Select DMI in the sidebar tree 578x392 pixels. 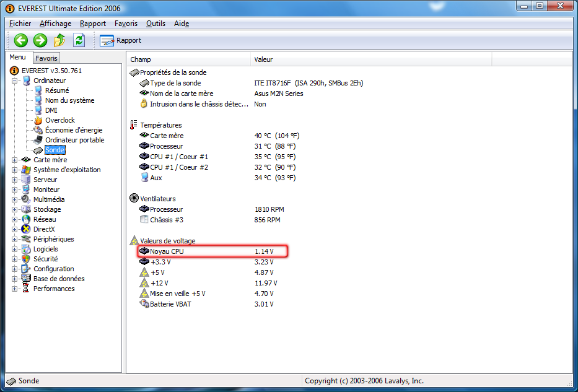click(x=51, y=110)
